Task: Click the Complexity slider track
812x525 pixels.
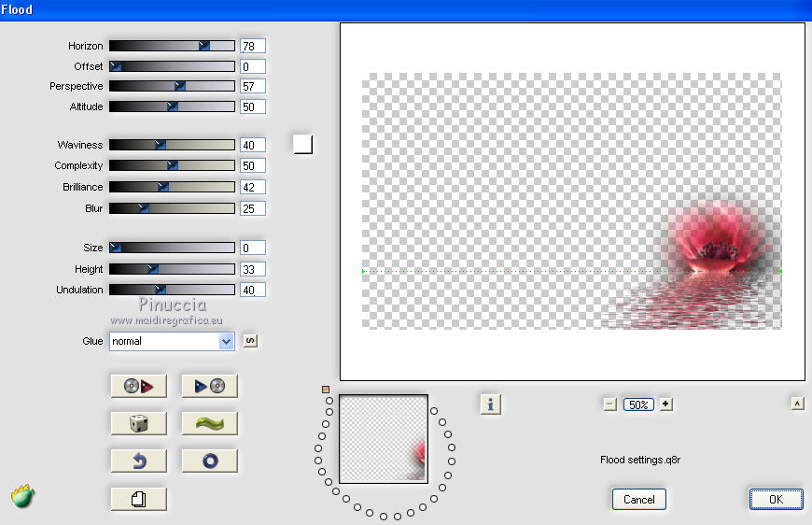Action: pyautogui.click(x=172, y=165)
